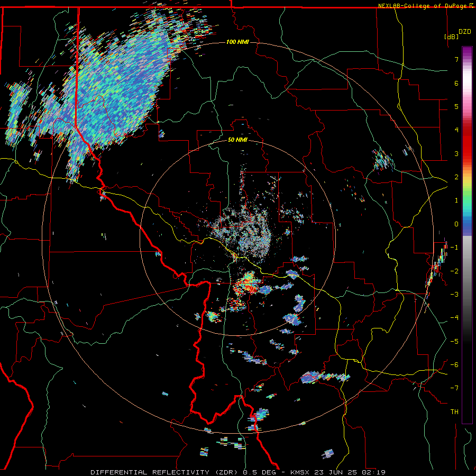The image size is (476, 476).
Task: Click the 6 value on the color scale
Action: (x=456, y=83)
